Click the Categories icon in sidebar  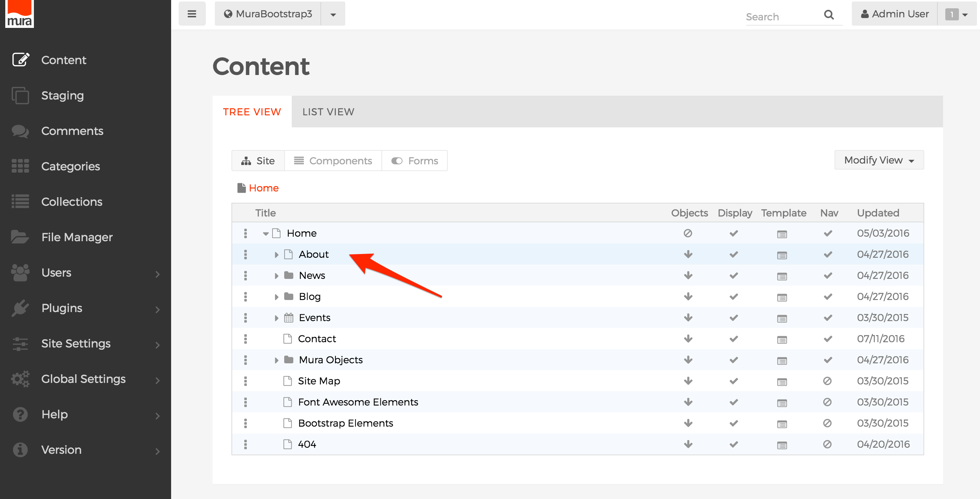18,166
